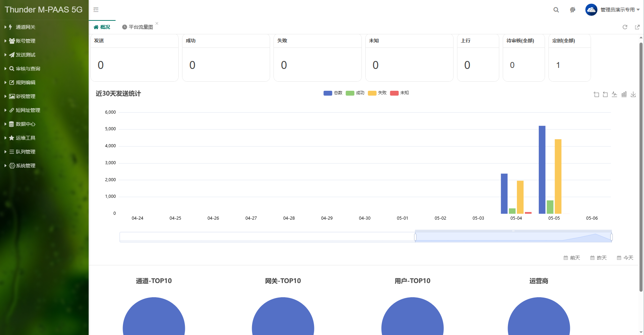Toggle 失败 series in chart legend
The width and height of the screenshot is (644, 335).
coord(377,93)
